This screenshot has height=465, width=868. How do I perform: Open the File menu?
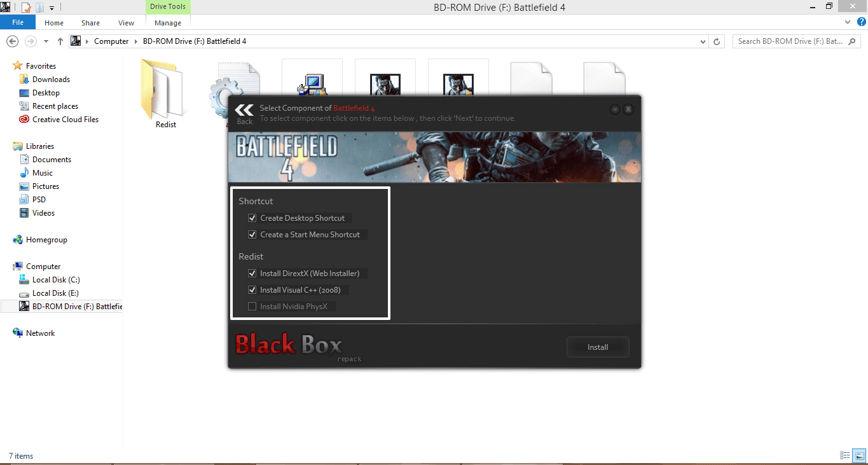(x=18, y=22)
